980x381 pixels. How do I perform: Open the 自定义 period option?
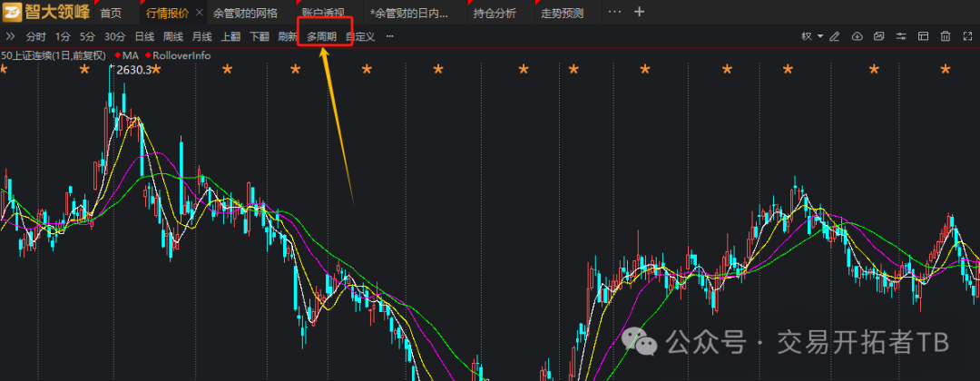point(360,37)
